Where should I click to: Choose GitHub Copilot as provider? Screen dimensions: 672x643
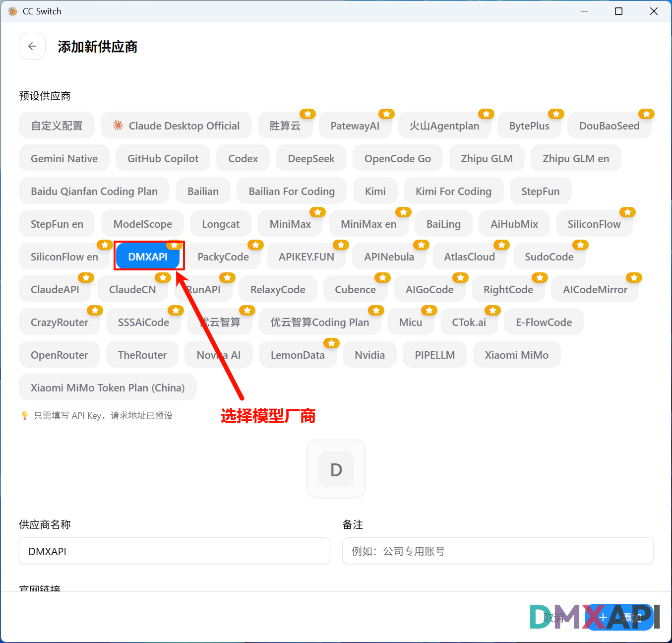click(x=163, y=158)
